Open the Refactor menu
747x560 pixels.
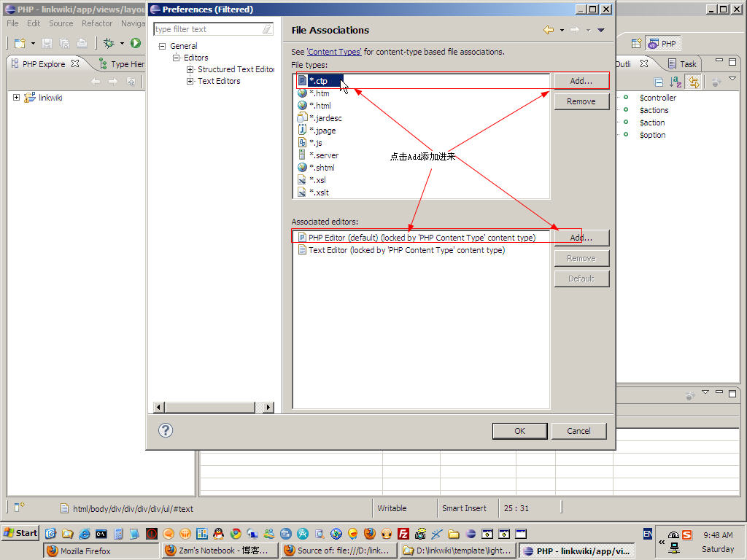[97, 23]
